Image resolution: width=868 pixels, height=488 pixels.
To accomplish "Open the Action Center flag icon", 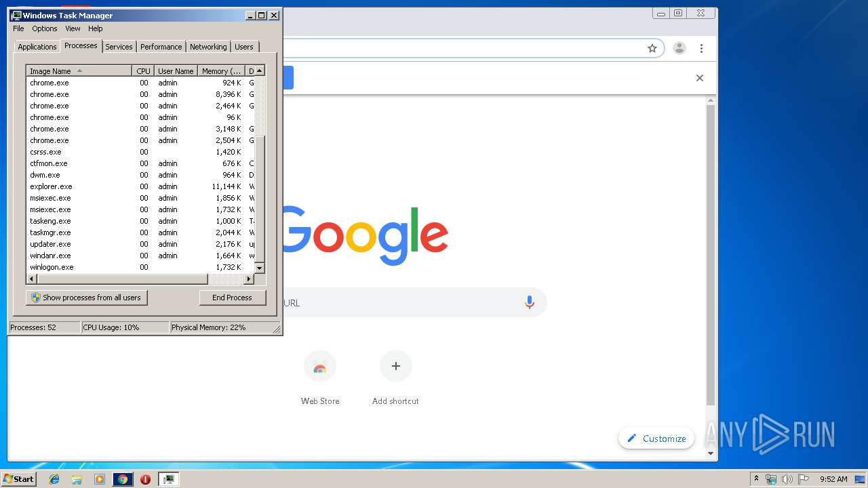I will (804, 479).
